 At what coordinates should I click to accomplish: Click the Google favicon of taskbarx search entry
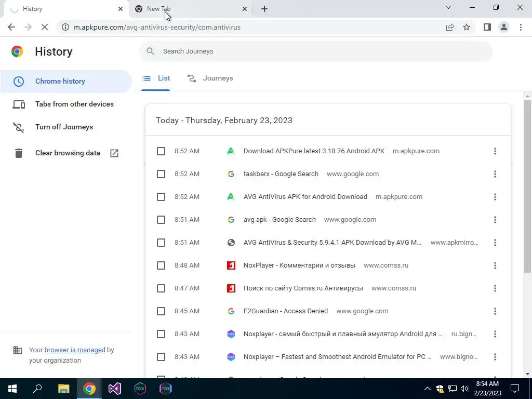[x=231, y=174]
